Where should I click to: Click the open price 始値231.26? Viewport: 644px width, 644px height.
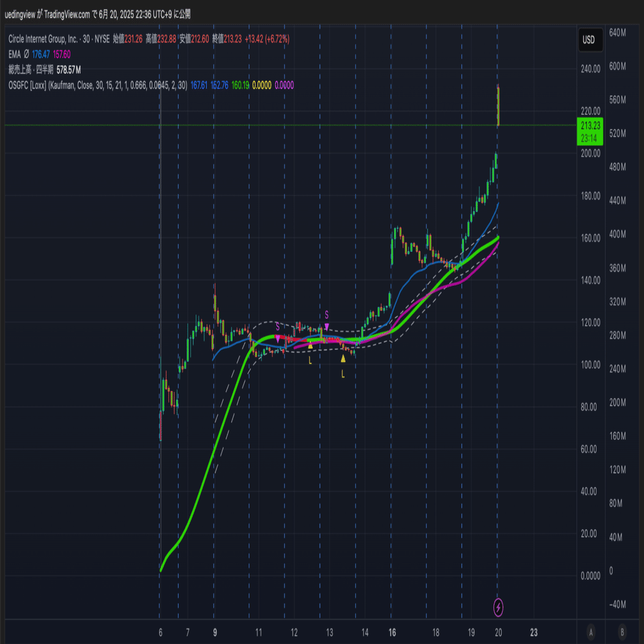(x=128, y=39)
